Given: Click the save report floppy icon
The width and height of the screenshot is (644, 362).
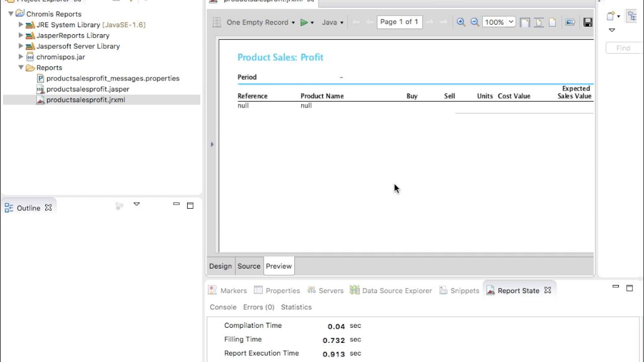Looking at the screenshot, I should pyautogui.click(x=588, y=22).
